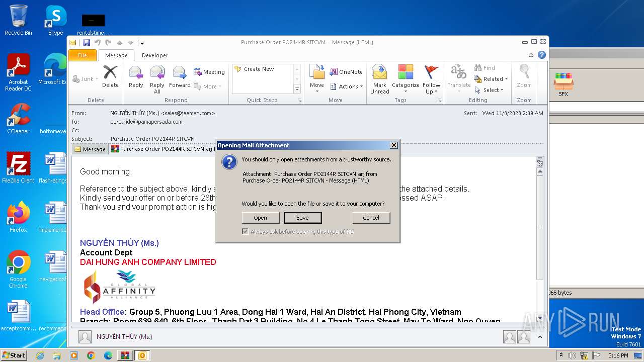
Task: Click the Windows Start button
Action: pos(14,355)
